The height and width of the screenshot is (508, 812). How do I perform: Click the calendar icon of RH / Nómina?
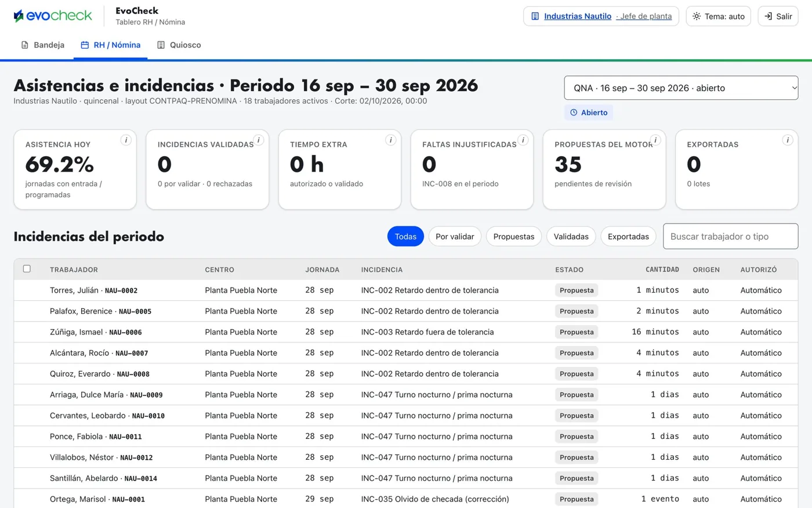click(85, 45)
